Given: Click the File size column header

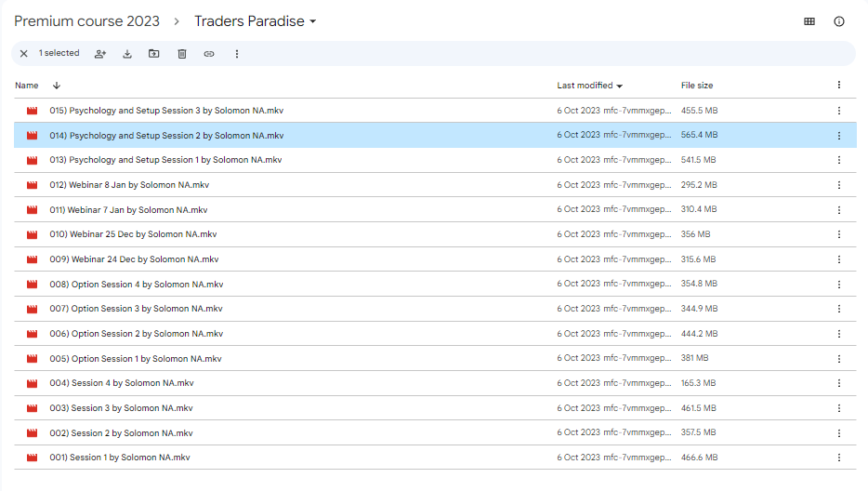Looking at the screenshot, I should [697, 86].
